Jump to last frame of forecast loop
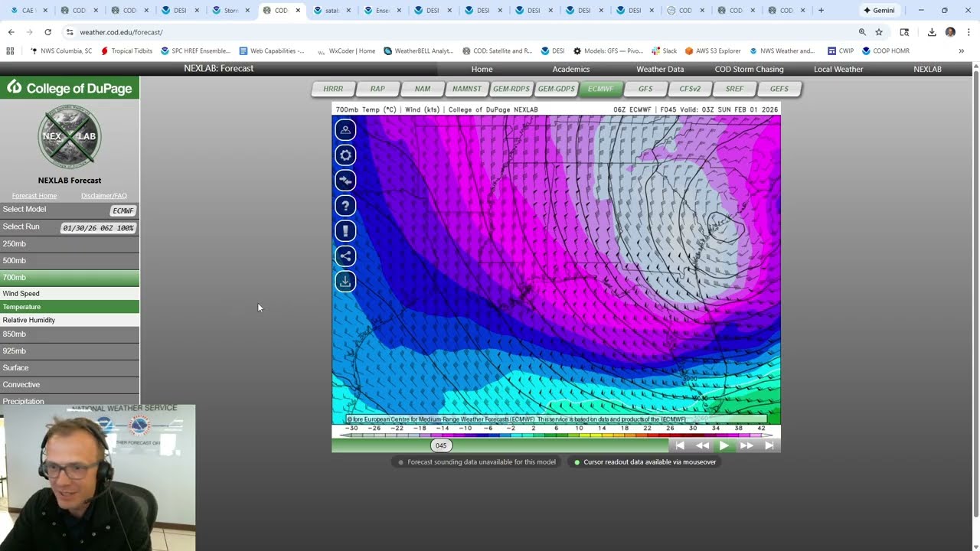 (769, 445)
